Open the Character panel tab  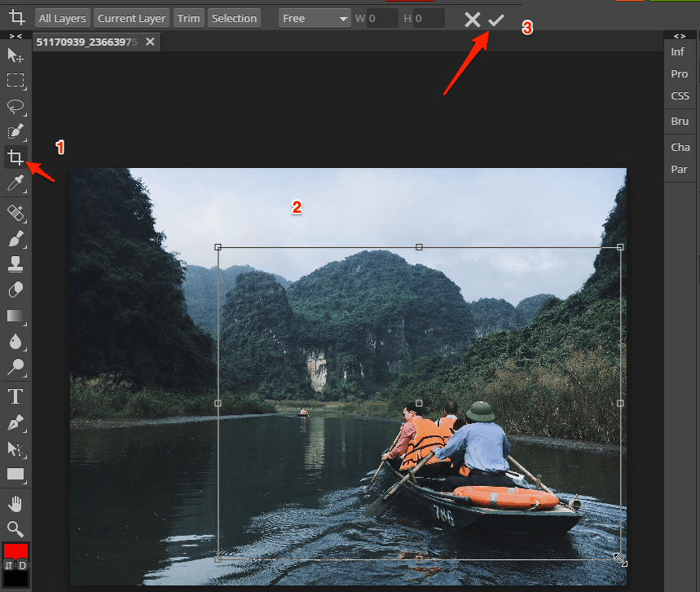click(x=680, y=147)
